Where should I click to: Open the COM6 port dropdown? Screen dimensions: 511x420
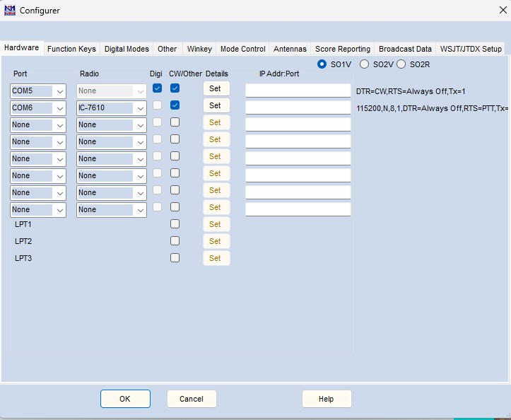tap(59, 107)
